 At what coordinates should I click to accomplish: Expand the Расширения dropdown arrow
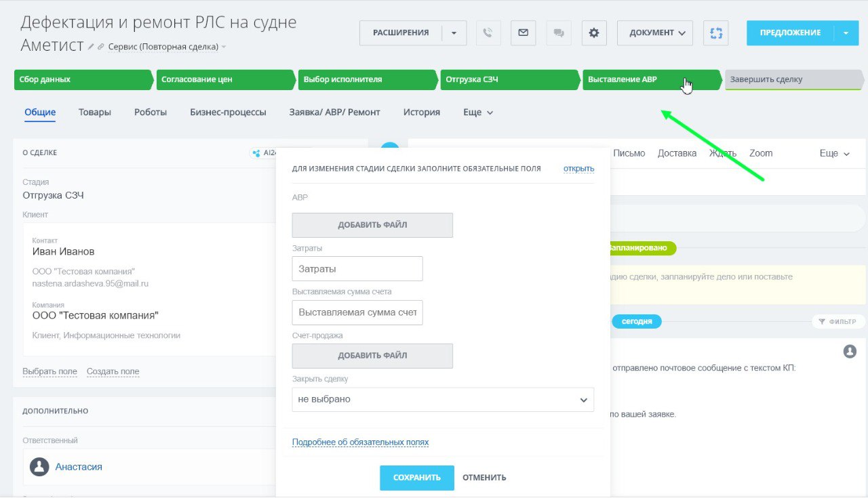point(454,33)
